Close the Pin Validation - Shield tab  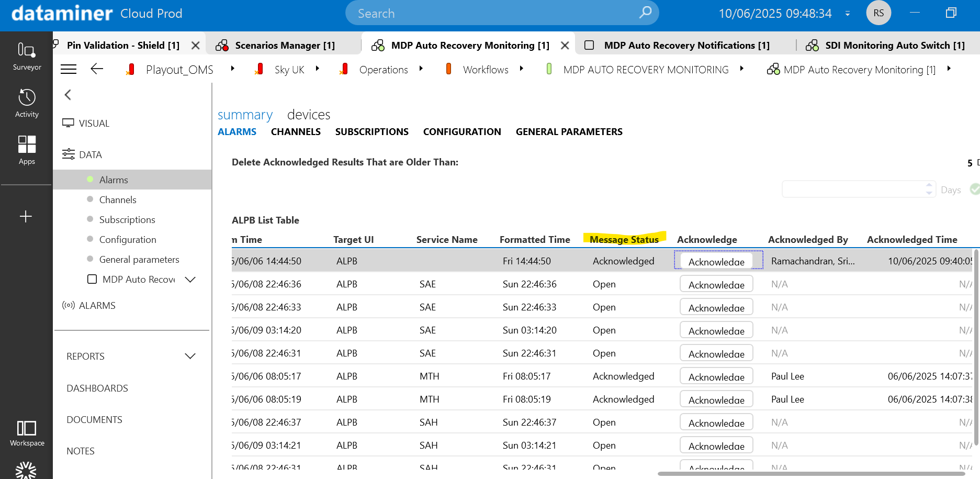coord(195,46)
